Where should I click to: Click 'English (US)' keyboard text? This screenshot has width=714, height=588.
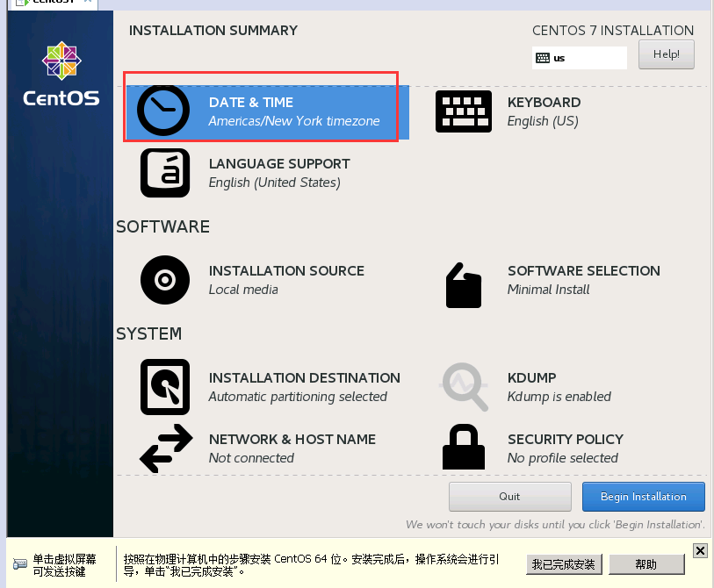543,121
